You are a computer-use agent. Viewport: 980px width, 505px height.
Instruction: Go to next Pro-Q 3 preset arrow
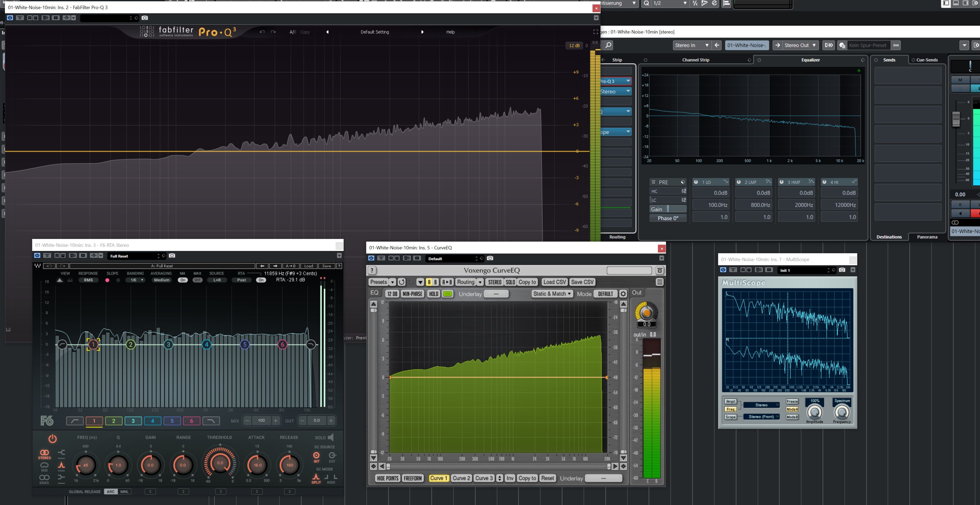click(x=422, y=32)
